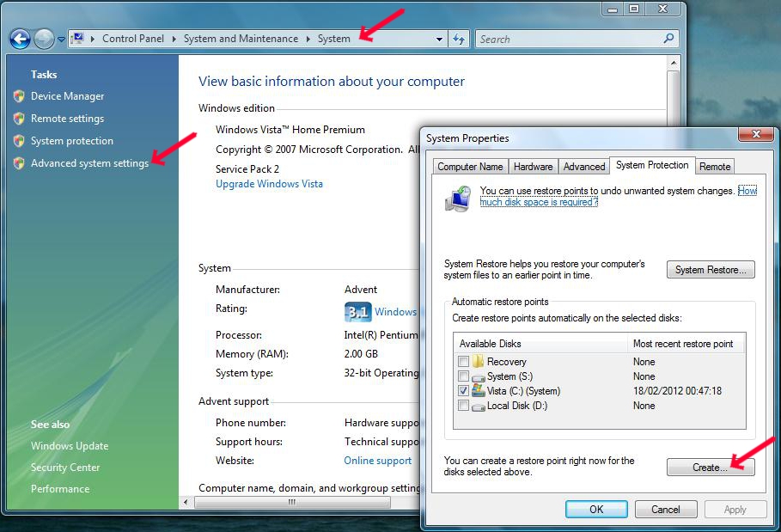Click the System (S:) drive icon
Screen dimensions: 781x532
(479, 377)
